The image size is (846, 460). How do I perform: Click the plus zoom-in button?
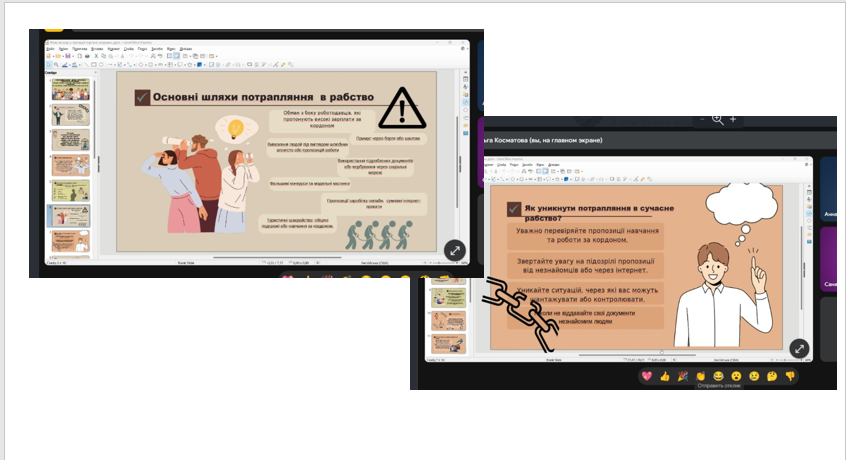pos(733,119)
